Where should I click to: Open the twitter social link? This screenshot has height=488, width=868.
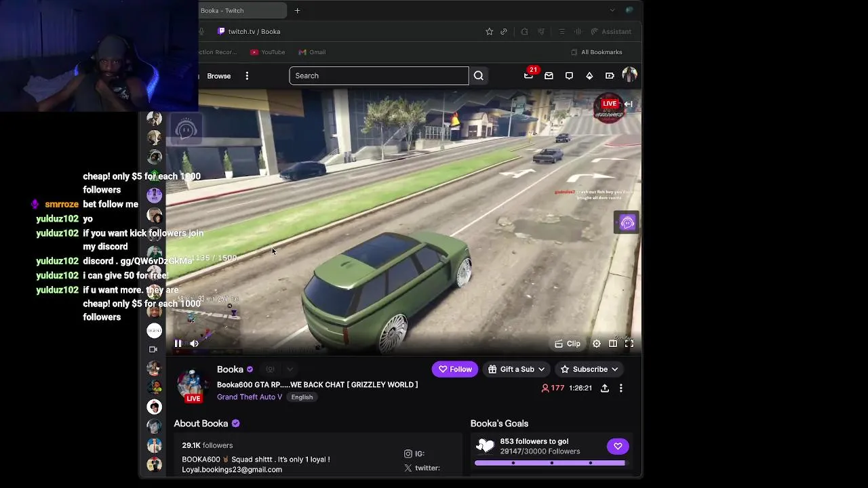[422, 468]
